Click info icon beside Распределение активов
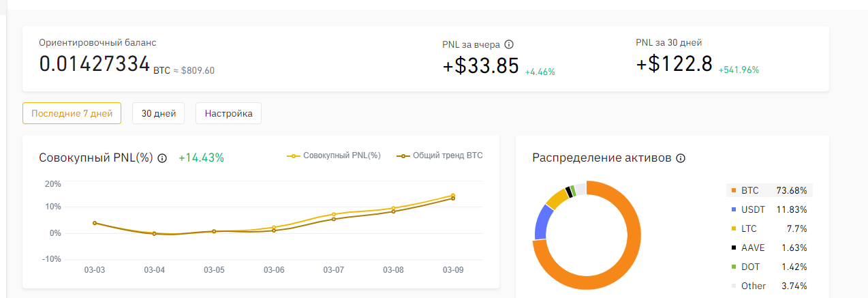Viewport: 868px width, 298px height. coord(681,158)
